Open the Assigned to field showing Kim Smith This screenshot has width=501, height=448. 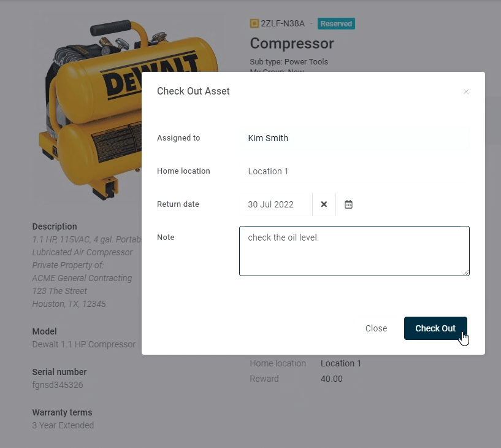click(x=354, y=138)
